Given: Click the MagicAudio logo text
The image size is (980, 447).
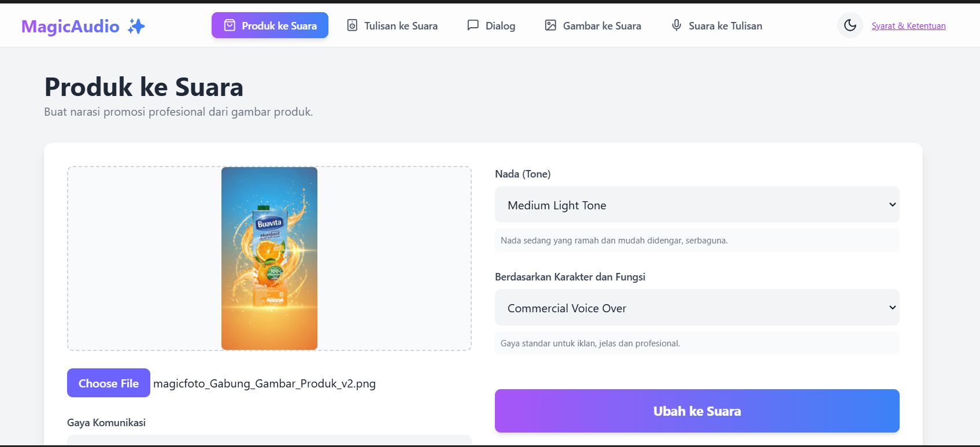Looking at the screenshot, I should (x=71, y=27).
